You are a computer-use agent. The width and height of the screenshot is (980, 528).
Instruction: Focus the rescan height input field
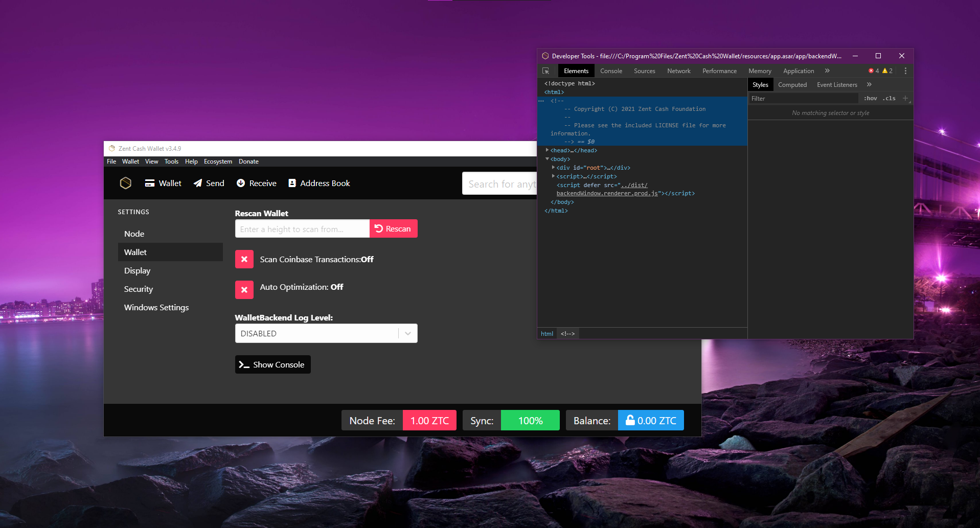click(x=302, y=228)
